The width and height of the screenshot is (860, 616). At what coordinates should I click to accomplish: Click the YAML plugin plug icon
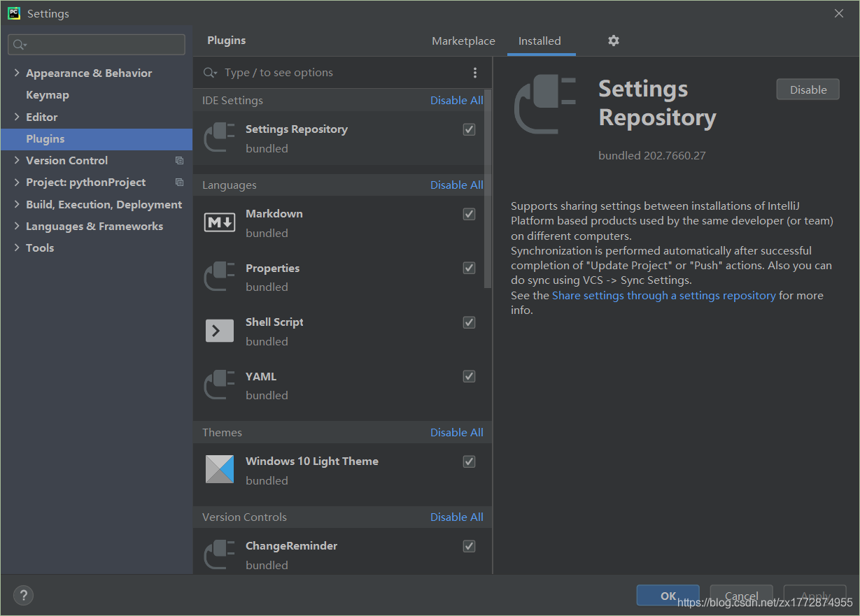click(x=219, y=385)
